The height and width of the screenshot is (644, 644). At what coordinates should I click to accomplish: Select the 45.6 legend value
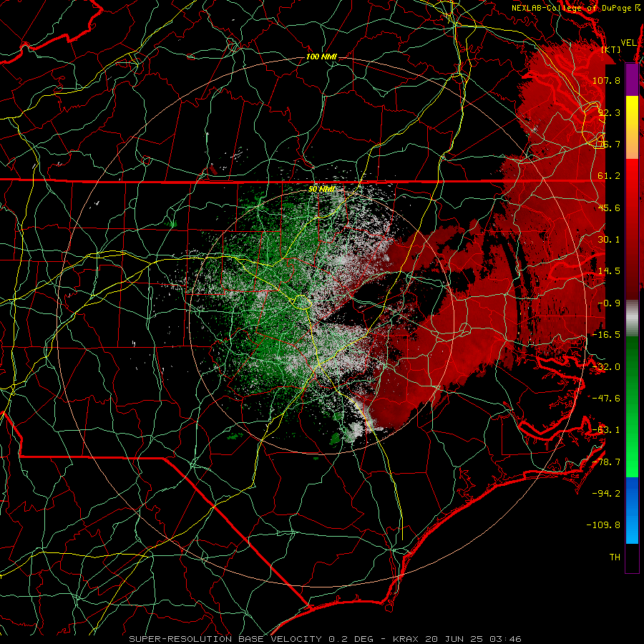[x=609, y=208]
